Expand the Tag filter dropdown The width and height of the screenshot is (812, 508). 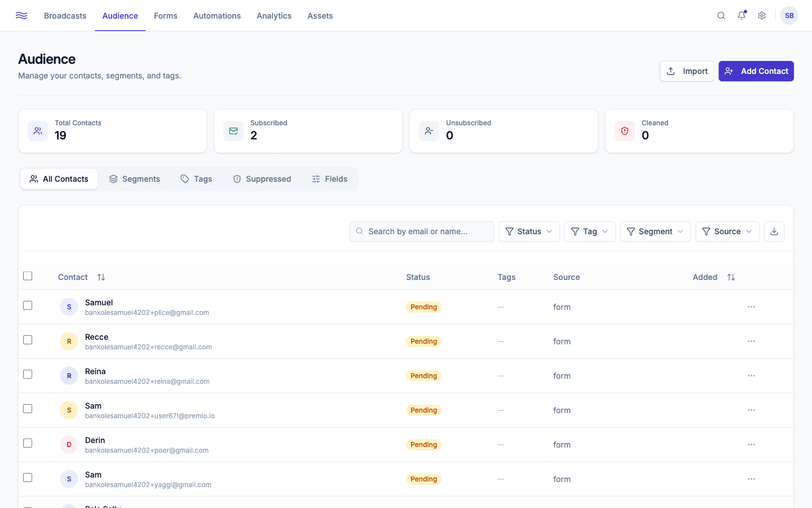click(590, 231)
